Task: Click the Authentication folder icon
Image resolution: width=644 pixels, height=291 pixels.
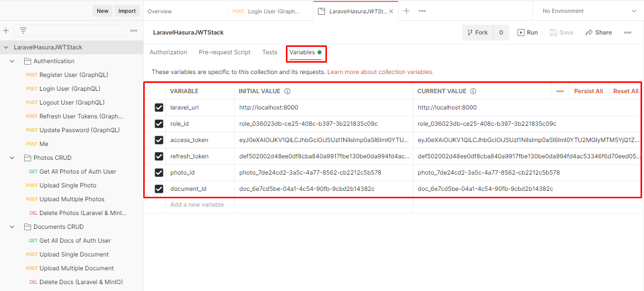Action: pos(28,61)
